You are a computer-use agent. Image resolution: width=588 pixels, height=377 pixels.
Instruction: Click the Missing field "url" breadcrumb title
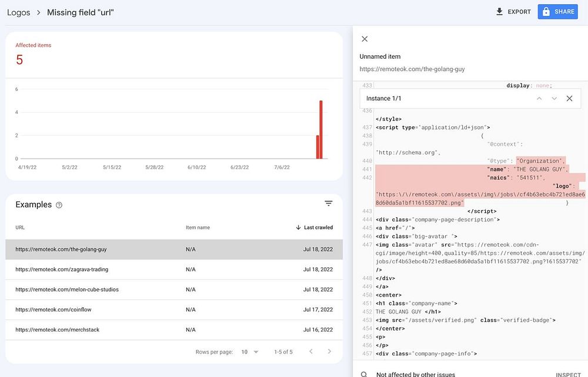click(80, 12)
